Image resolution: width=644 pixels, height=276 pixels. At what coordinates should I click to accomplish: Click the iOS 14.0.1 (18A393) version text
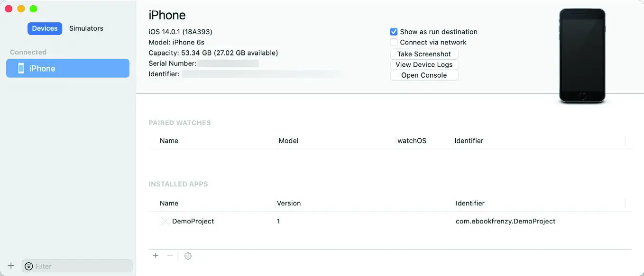(180, 32)
